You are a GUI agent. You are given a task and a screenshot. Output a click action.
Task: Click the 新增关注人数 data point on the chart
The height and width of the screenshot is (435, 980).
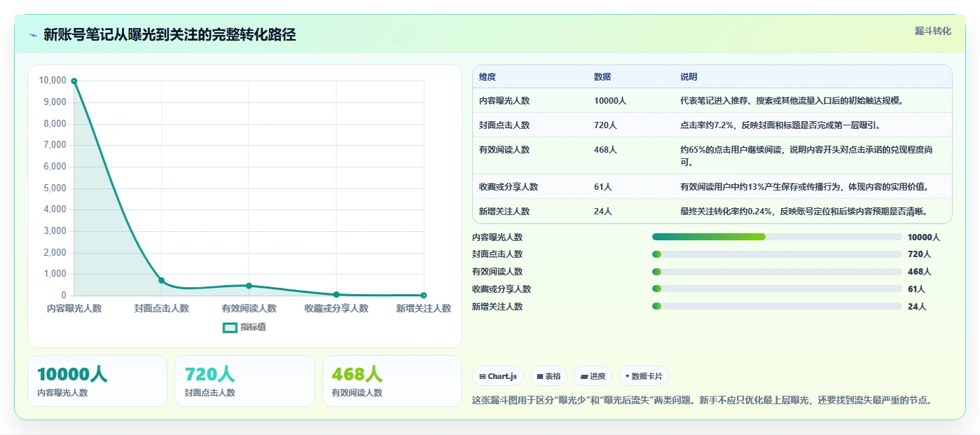tap(424, 295)
